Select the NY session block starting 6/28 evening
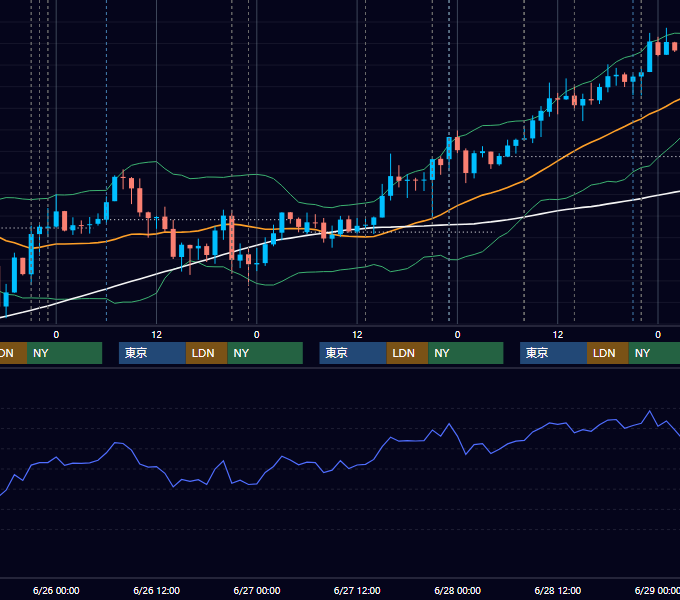This screenshot has width=680, height=600. coord(654,353)
